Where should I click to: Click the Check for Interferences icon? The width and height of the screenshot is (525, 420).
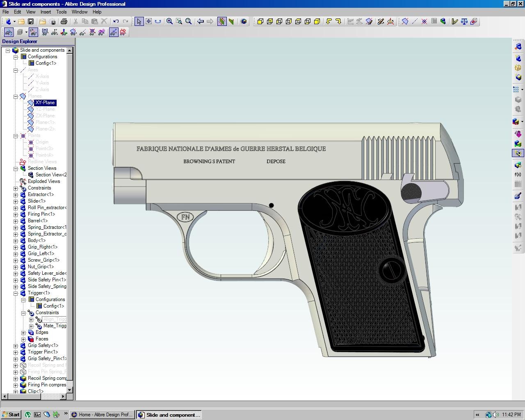[474, 21]
